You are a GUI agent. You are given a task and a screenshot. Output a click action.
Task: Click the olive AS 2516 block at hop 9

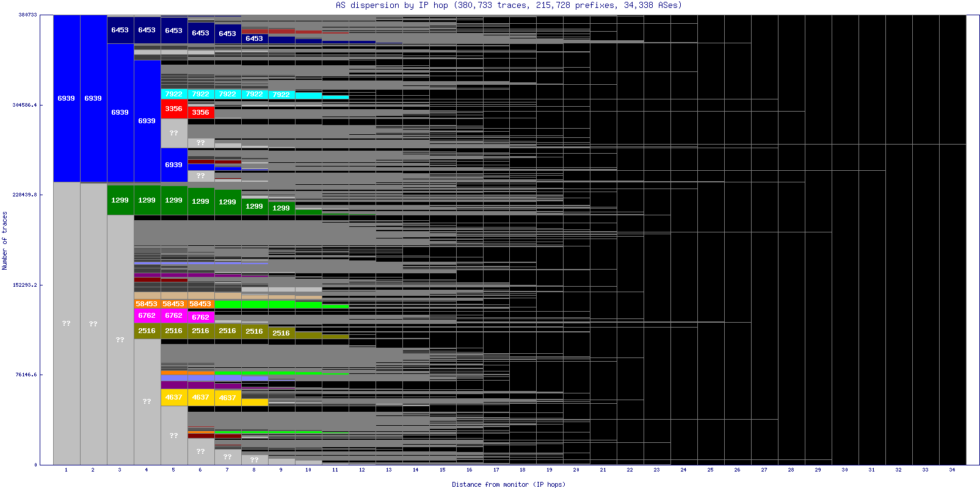281,333
